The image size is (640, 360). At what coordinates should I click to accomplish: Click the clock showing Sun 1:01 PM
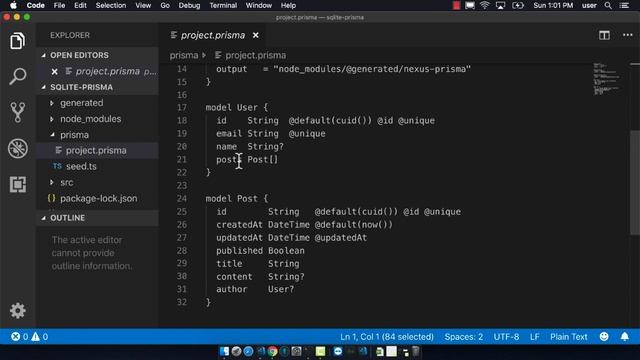pyautogui.click(x=553, y=5)
